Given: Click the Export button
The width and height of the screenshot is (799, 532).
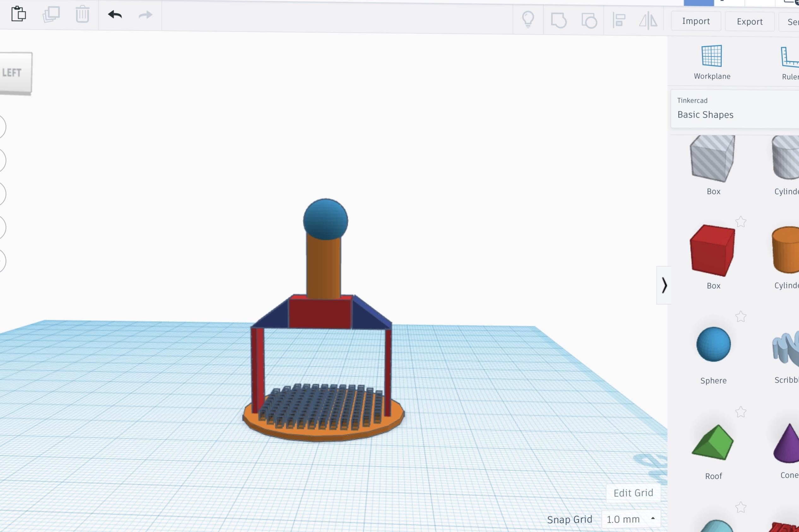Looking at the screenshot, I should [x=750, y=22].
